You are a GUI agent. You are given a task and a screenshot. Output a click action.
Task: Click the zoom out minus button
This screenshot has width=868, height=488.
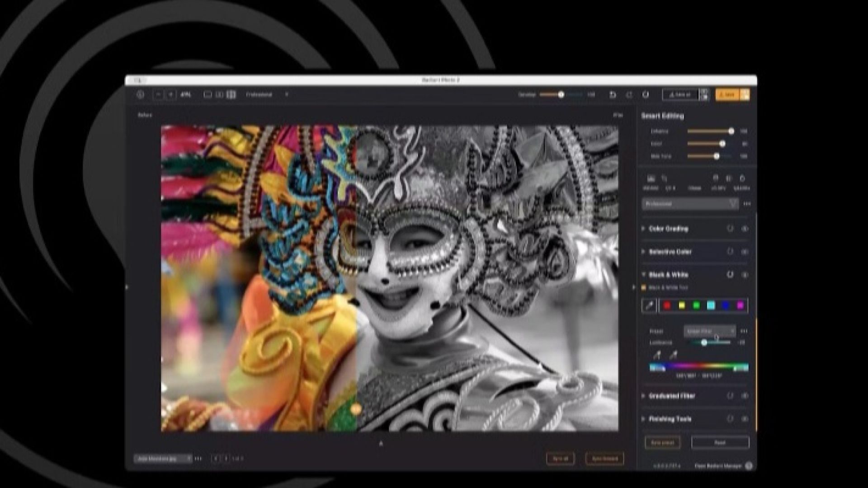click(x=158, y=94)
